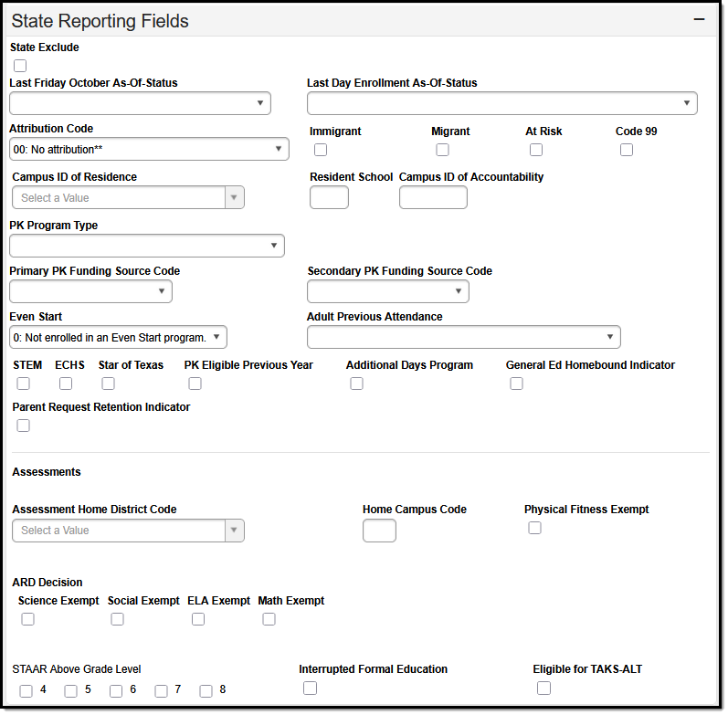Enable the Code 99 checkbox
The height and width of the screenshot is (715, 728).
coord(627,150)
